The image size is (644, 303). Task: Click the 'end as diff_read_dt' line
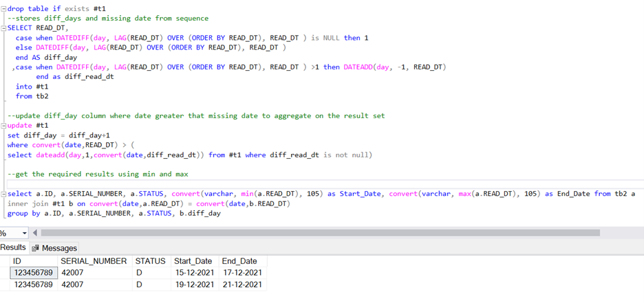[75, 77]
